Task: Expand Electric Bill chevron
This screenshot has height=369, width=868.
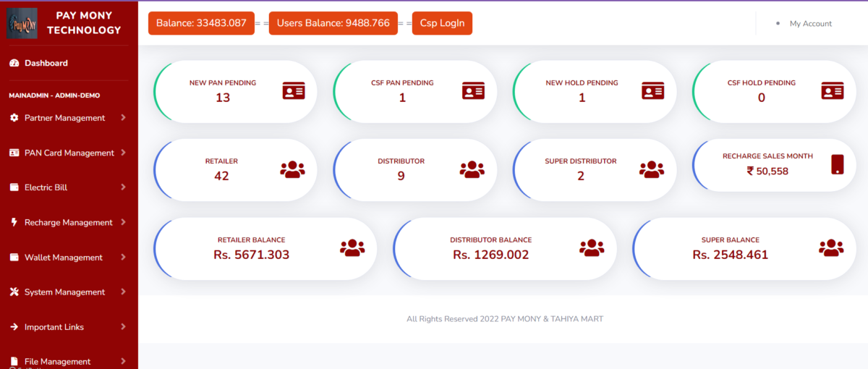Action: point(123,187)
